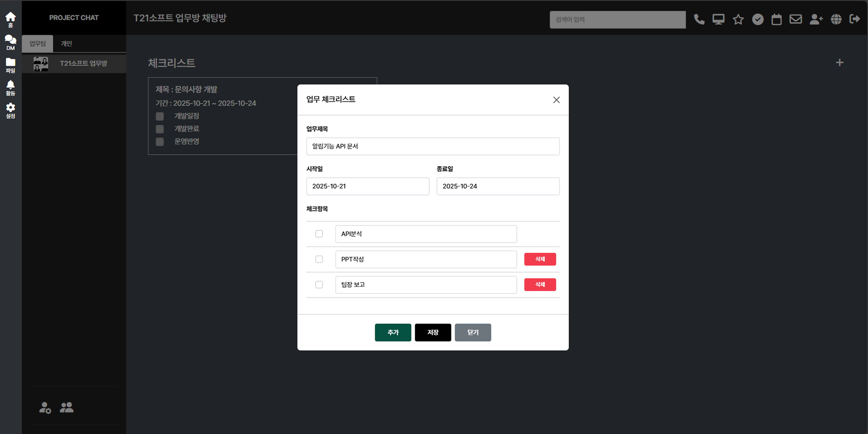Click the add user icon
The width and height of the screenshot is (868, 434).
pyautogui.click(x=816, y=19)
